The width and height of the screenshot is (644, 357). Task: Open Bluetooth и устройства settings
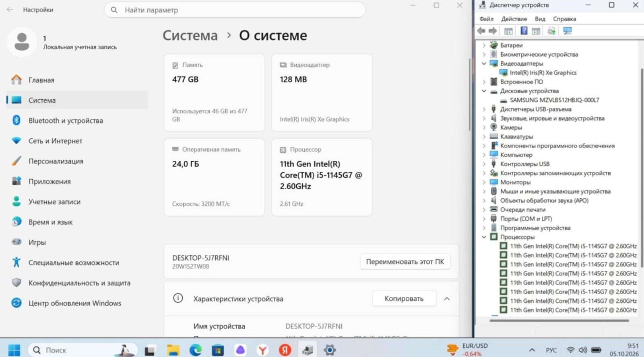pos(77,121)
